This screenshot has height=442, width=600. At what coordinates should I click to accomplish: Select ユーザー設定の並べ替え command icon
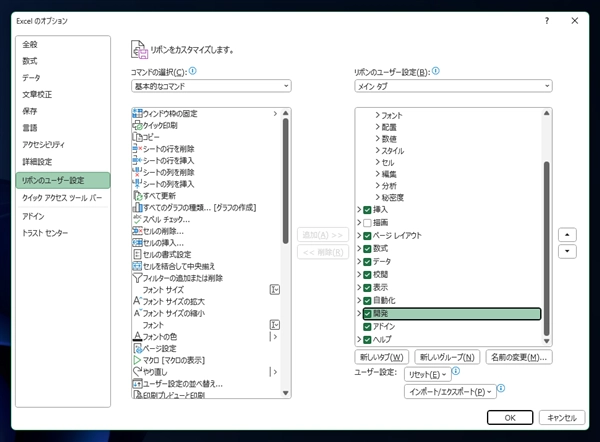pos(137,383)
